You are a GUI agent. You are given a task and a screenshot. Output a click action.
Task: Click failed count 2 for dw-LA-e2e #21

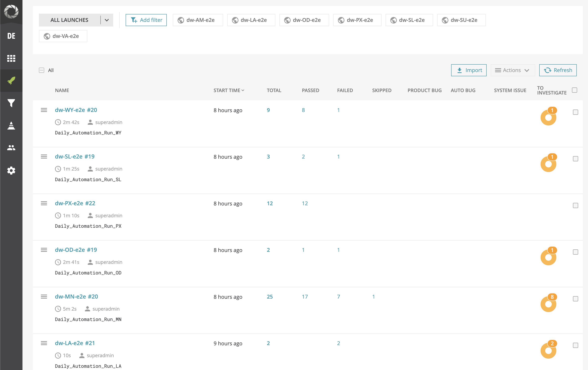[x=338, y=343]
